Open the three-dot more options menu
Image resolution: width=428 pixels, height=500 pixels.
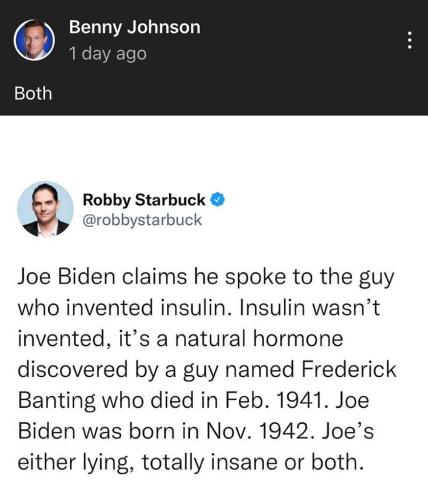point(410,40)
